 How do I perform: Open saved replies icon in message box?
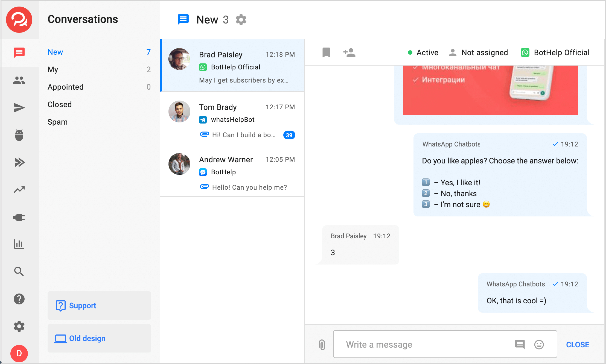pyautogui.click(x=520, y=345)
